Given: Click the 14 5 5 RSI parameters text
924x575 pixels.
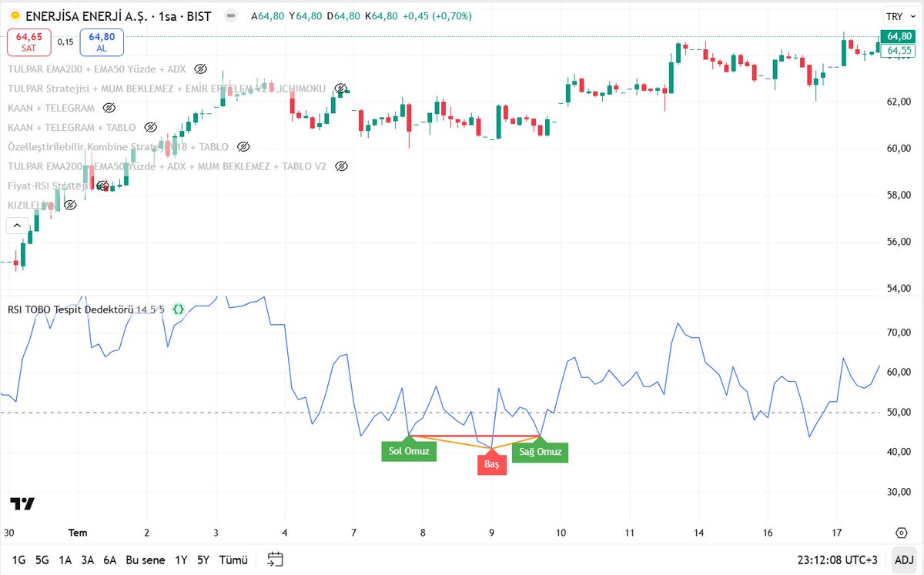Looking at the screenshot, I should (151, 309).
